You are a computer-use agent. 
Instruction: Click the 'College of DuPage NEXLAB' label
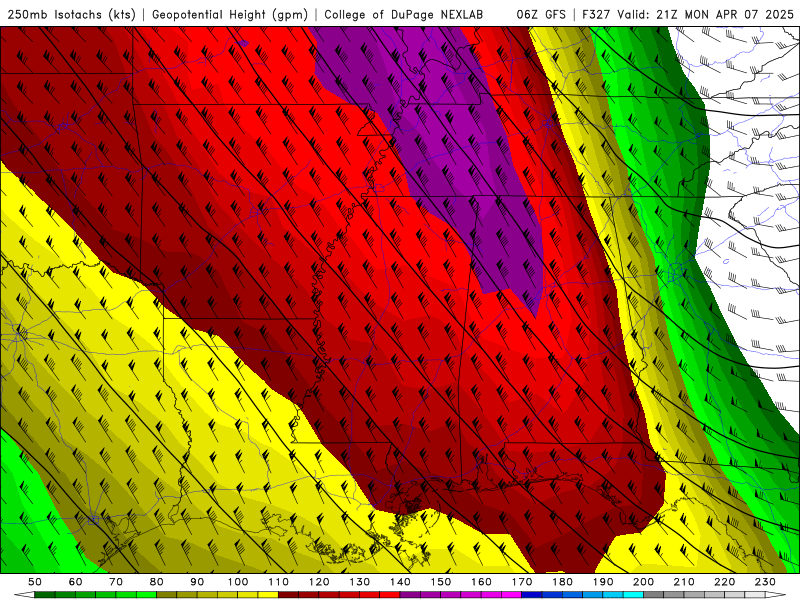(403, 15)
